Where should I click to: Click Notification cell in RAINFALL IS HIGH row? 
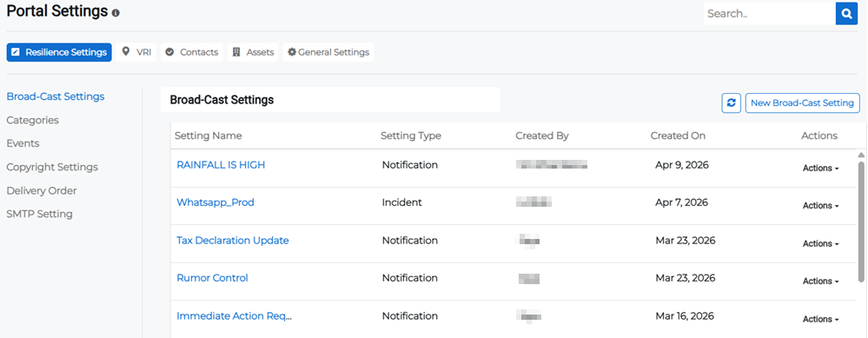(x=409, y=165)
